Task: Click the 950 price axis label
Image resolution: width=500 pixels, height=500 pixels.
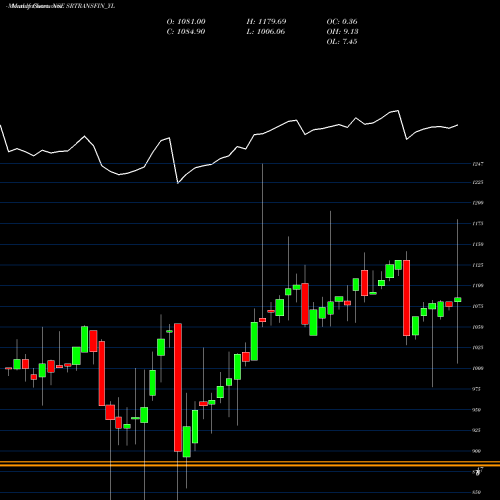Action: tap(477, 410)
